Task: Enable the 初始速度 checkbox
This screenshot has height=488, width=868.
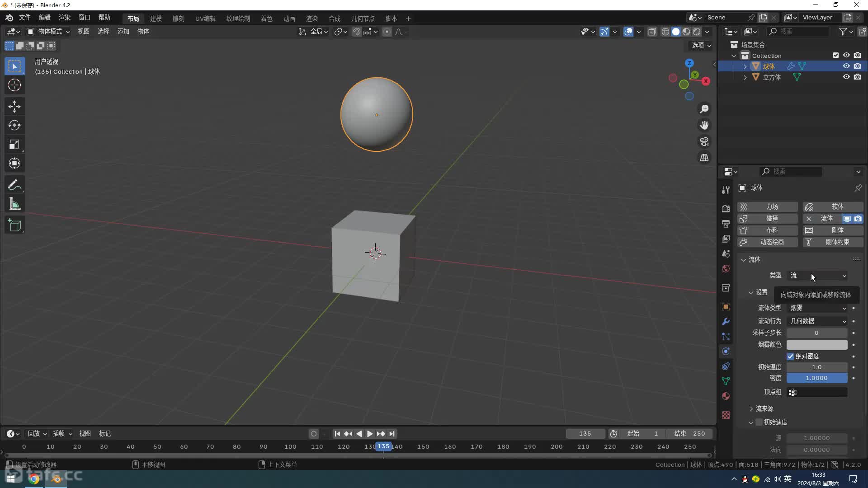Action: pos(759,422)
